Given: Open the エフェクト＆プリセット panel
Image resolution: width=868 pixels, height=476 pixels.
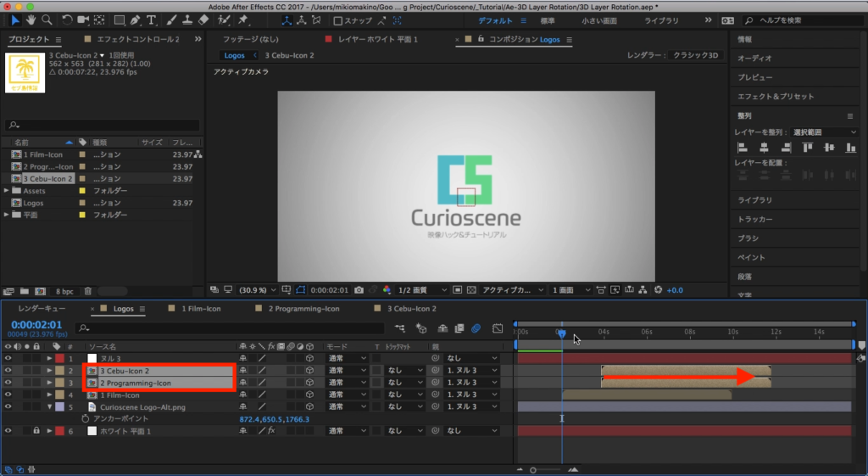Looking at the screenshot, I should [775, 96].
